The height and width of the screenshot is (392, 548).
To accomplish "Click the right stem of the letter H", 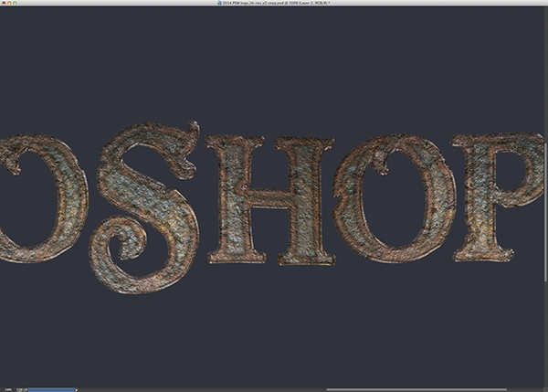I will 299,199.
